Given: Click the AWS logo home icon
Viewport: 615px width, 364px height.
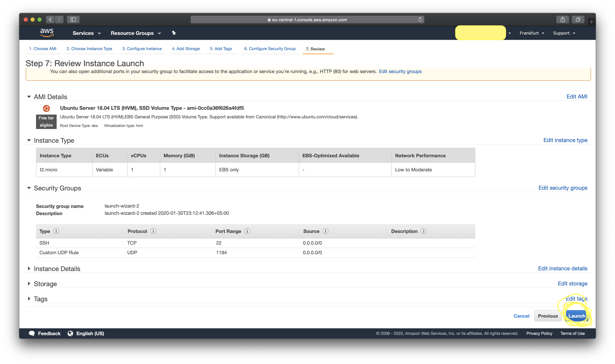Looking at the screenshot, I should coord(47,33).
